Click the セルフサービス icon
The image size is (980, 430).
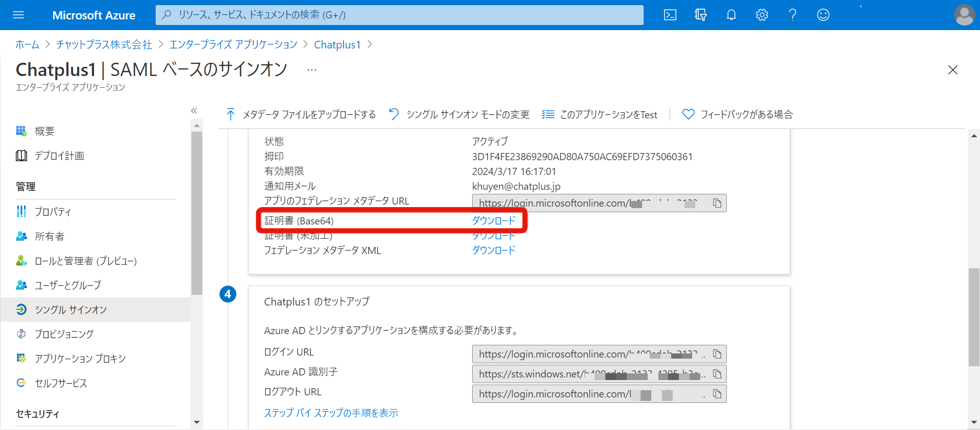click(21, 383)
